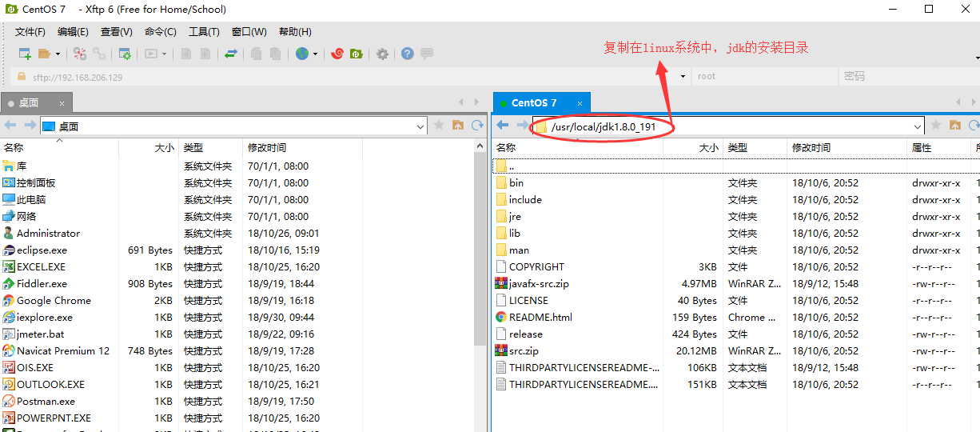
Task: Open the 窗口(W) menu
Action: click(249, 31)
